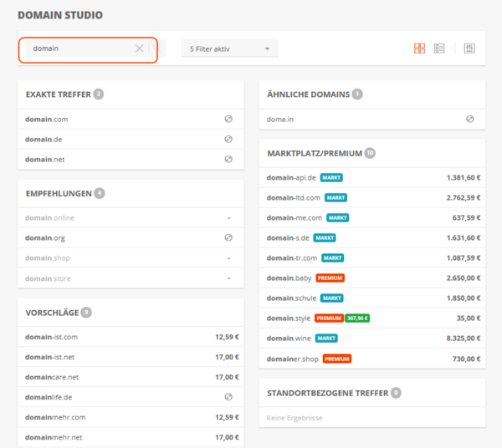Select domain-ist.net suggestion
The width and height of the screenshot is (502, 448).
coord(131,357)
